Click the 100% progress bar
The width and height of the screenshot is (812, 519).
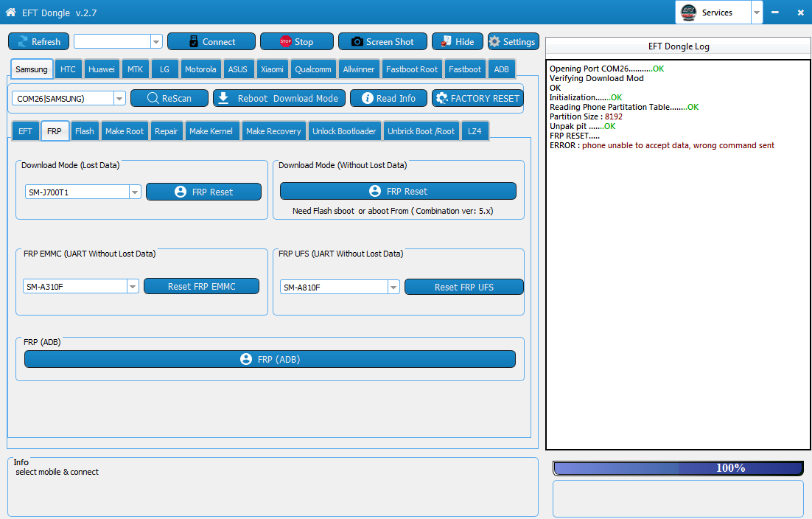[x=679, y=468]
